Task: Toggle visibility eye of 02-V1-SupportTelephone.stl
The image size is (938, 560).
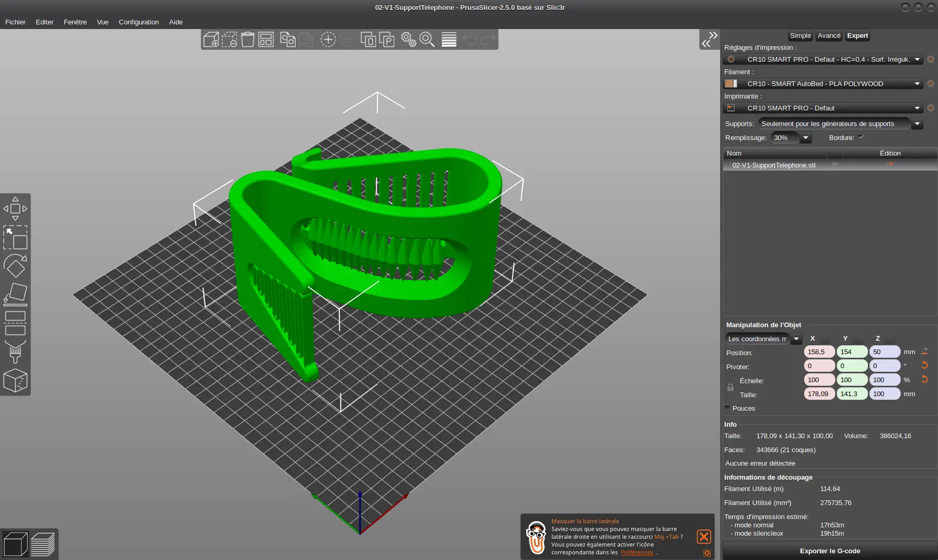Action: click(x=835, y=165)
